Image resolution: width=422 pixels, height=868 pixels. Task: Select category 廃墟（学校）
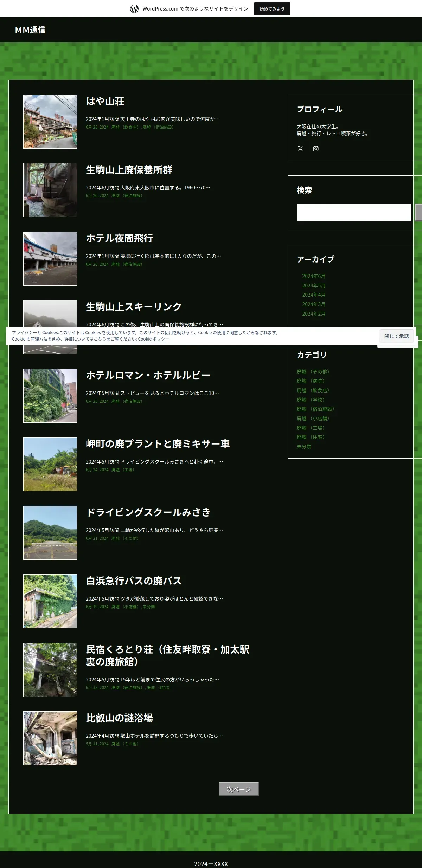pos(311,400)
